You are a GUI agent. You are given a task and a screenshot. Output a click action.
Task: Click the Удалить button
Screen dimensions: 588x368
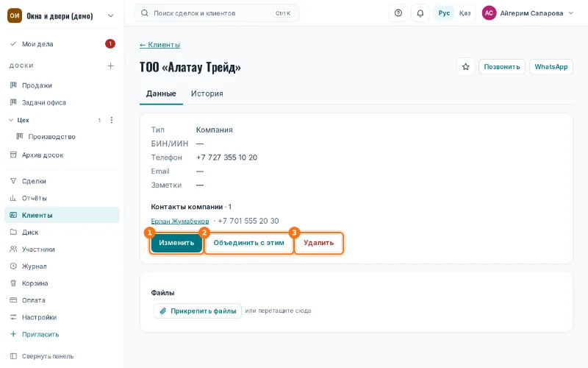pyautogui.click(x=319, y=243)
